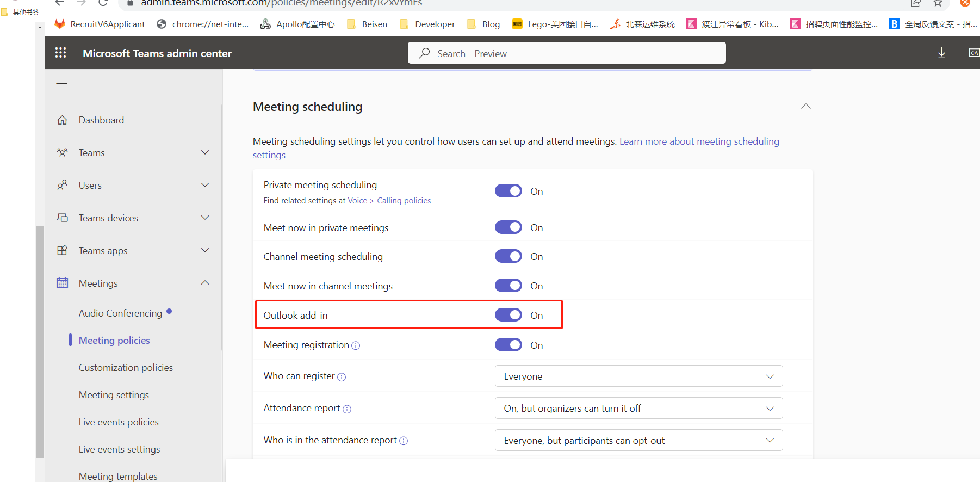Open the app launcher waffle icon
Image resolution: width=980 pixels, height=482 pixels.
point(61,53)
